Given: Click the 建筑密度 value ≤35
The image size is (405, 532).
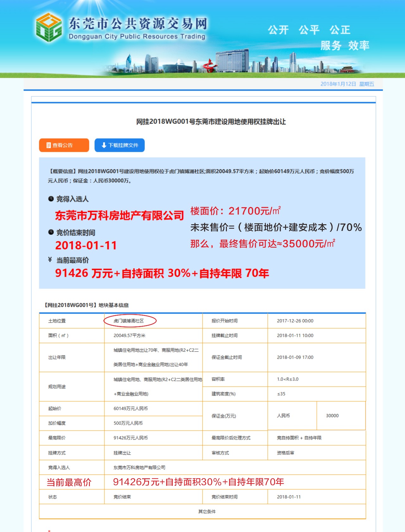Looking at the screenshot, I should tap(281, 394).
